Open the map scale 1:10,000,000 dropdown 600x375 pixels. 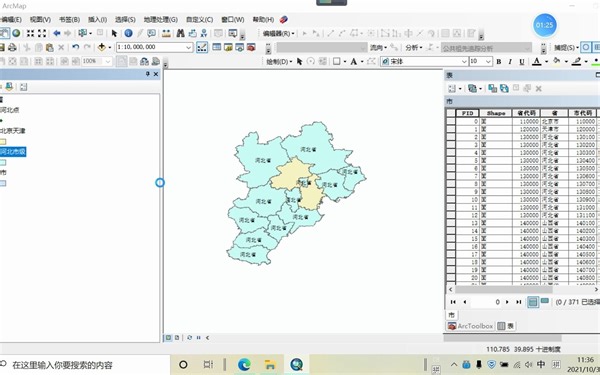coord(188,47)
